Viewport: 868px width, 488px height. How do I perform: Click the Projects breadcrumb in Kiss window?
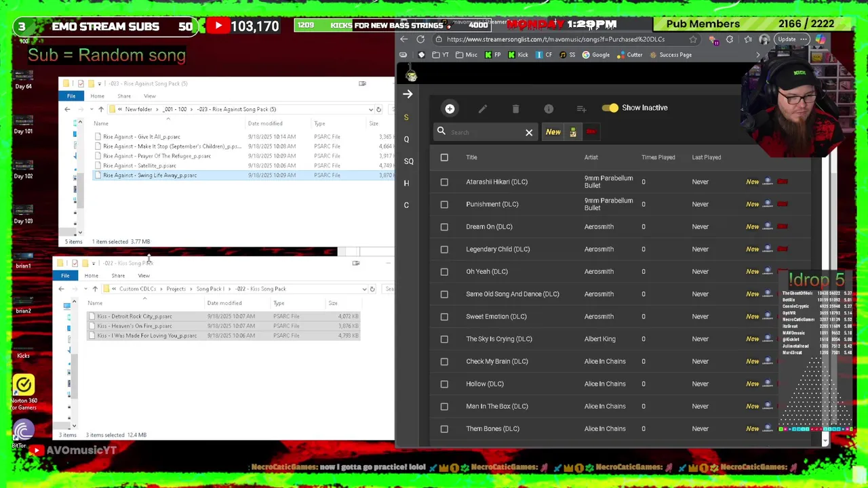tap(176, 289)
